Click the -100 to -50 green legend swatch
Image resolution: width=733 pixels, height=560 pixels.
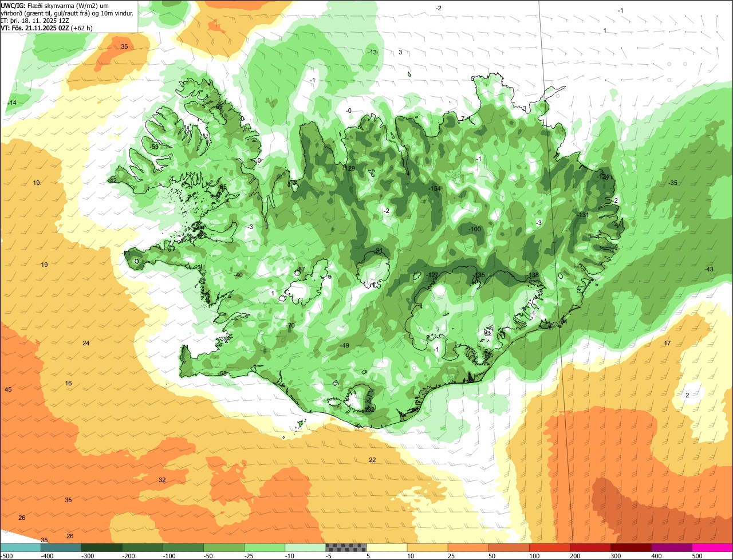coord(183,547)
